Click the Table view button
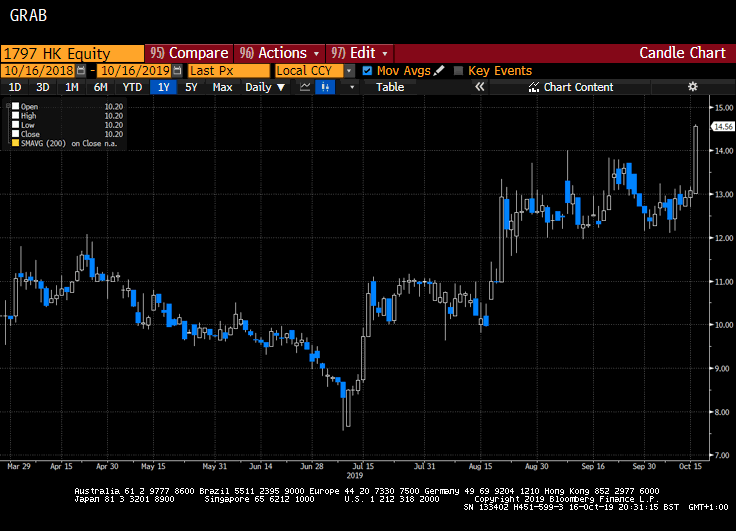Viewport: 736px width, 531px height. click(x=390, y=87)
